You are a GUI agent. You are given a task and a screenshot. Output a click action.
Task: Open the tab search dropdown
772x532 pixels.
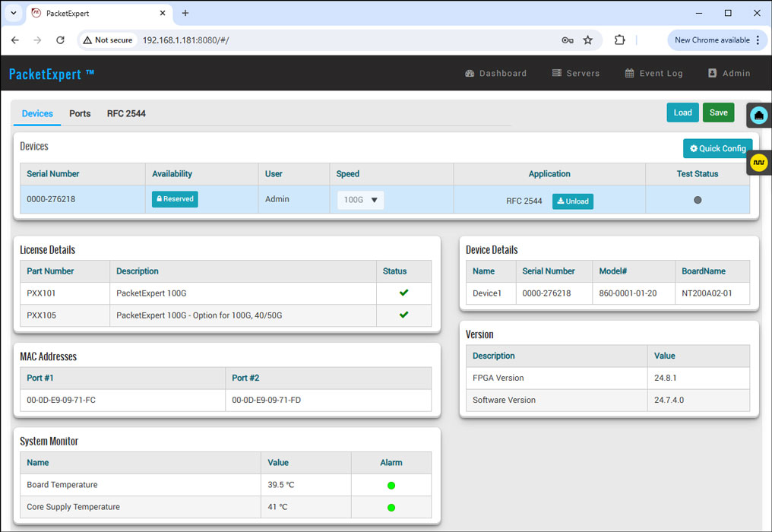tap(14, 14)
